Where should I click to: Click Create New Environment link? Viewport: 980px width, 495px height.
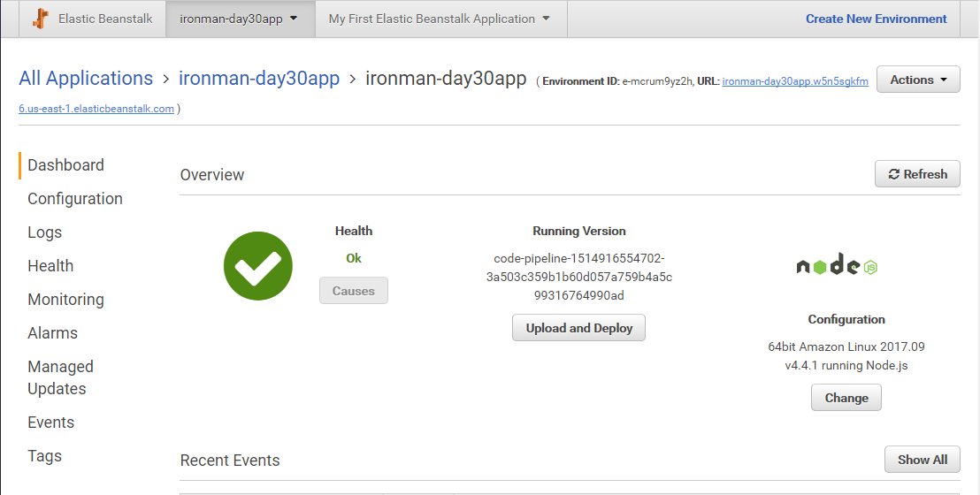[876, 19]
